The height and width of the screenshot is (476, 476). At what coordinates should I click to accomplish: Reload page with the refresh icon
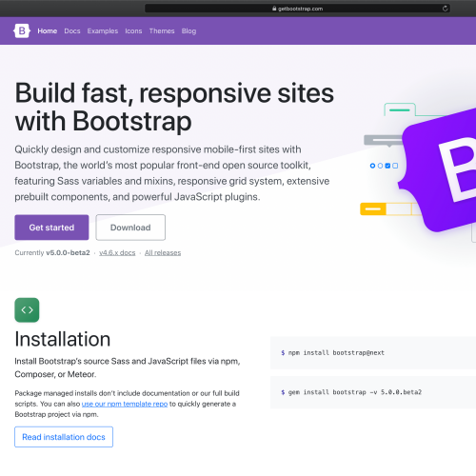coord(445,9)
